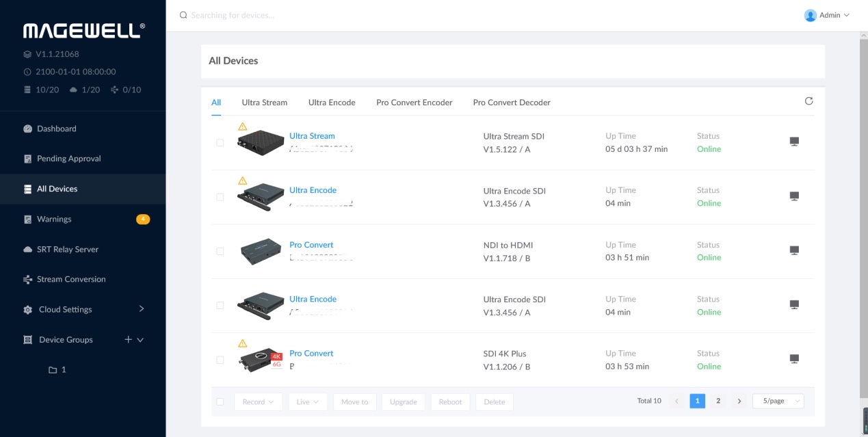This screenshot has width=868, height=437.
Task: Click warning triangle on SDI 4K Plus device
Action: 242,343
